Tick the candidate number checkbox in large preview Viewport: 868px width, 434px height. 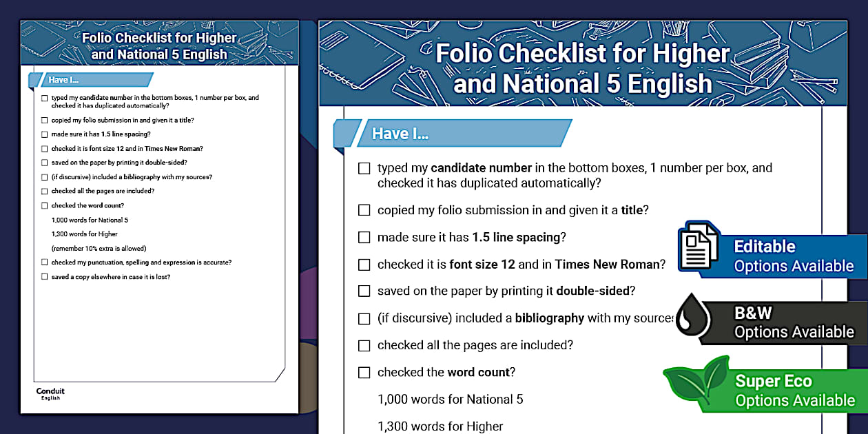364,168
